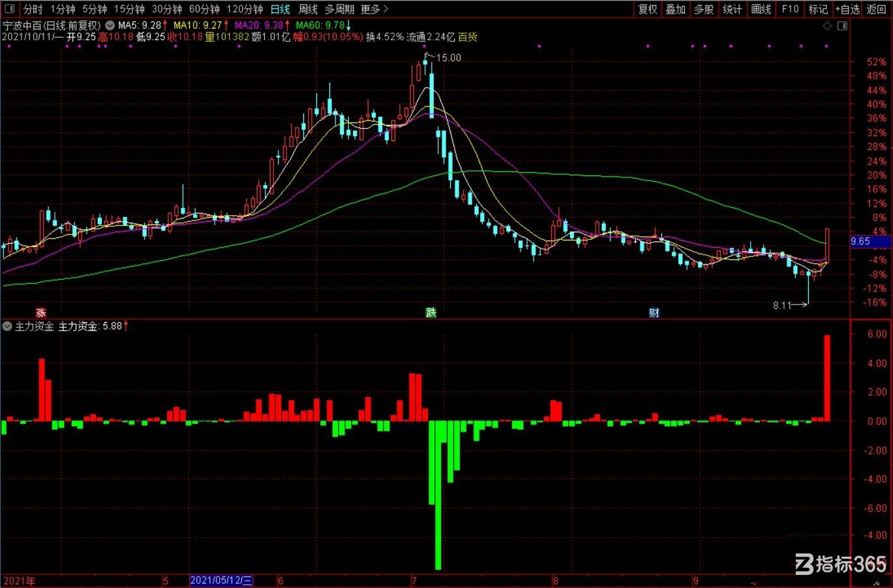
Task: Click the 量101382 volume value
Action: point(227,37)
